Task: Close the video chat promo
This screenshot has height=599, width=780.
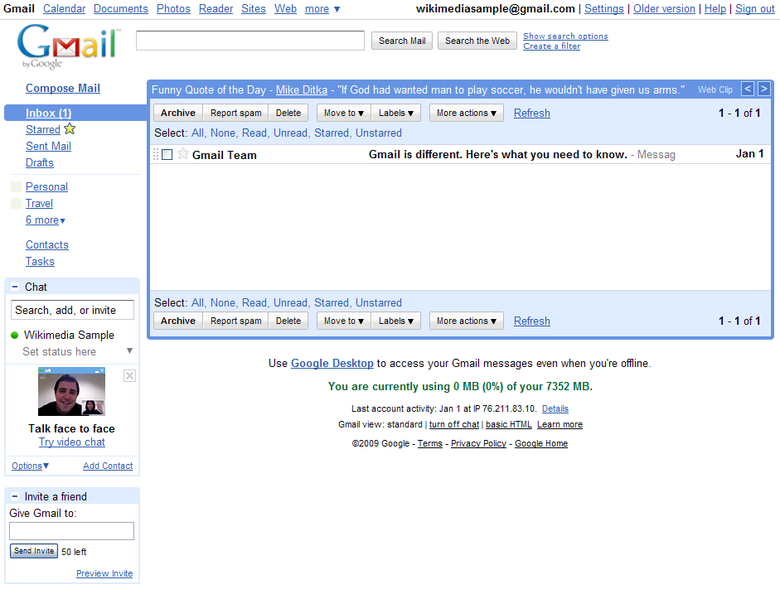Action: [129, 376]
